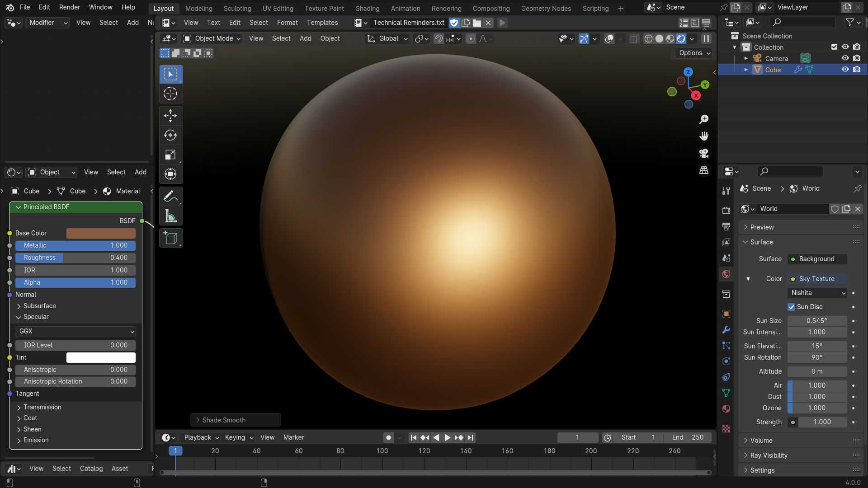The width and height of the screenshot is (868, 488).
Task: Switch to Geometry Nodes workspace tab
Action: point(546,8)
